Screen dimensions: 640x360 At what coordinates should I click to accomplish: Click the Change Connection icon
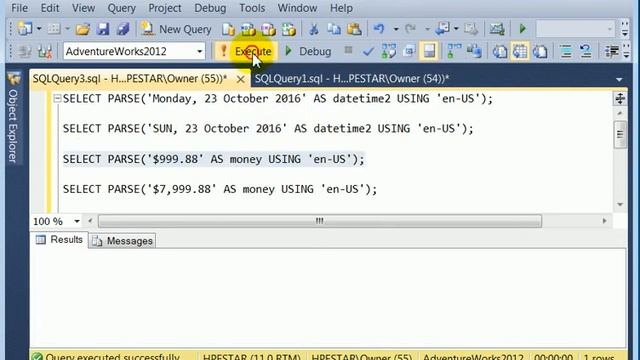tap(45, 51)
